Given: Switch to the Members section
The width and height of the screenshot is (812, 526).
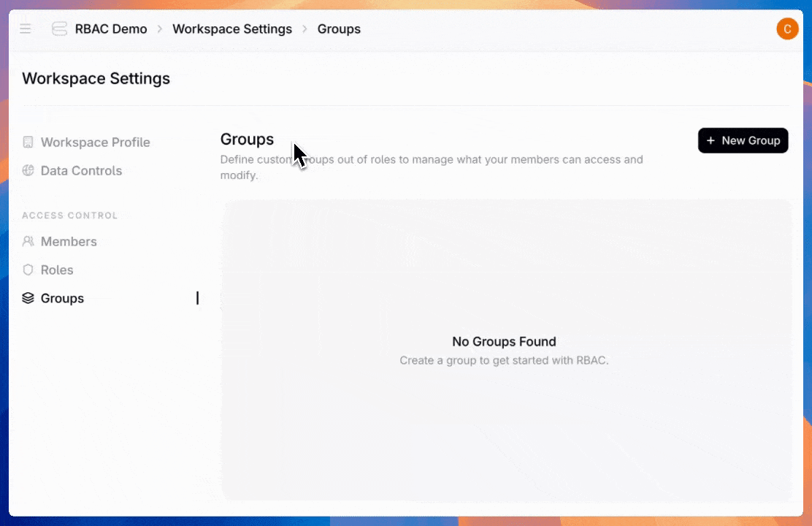Looking at the screenshot, I should [69, 242].
